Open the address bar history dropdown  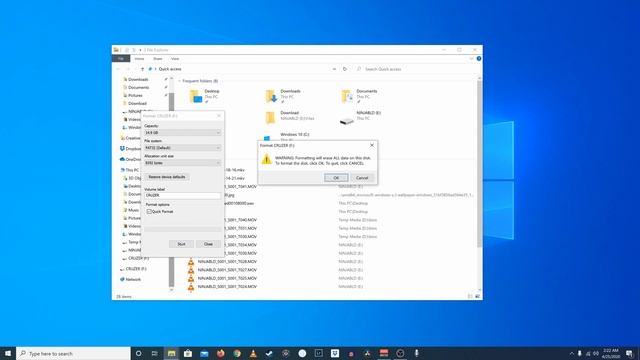(334, 69)
